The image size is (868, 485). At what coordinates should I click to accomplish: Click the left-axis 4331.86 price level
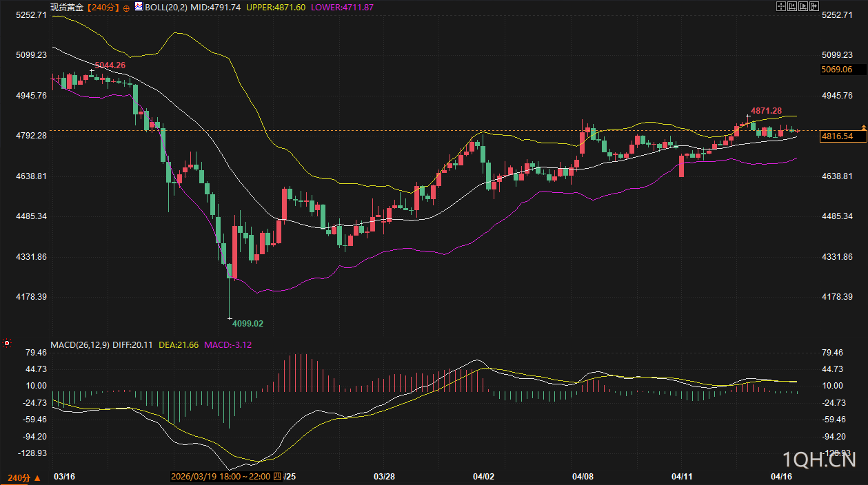click(x=31, y=257)
